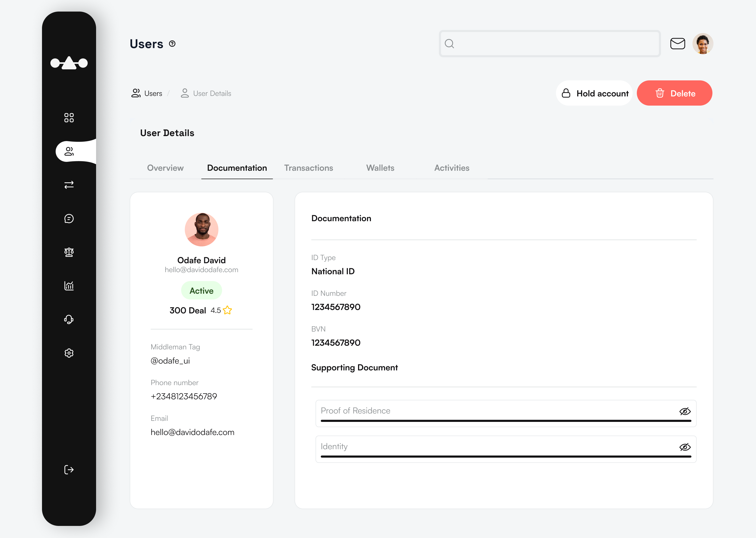This screenshot has width=756, height=538.
Task: Click the help icon beside Users title
Action: [x=172, y=44]
